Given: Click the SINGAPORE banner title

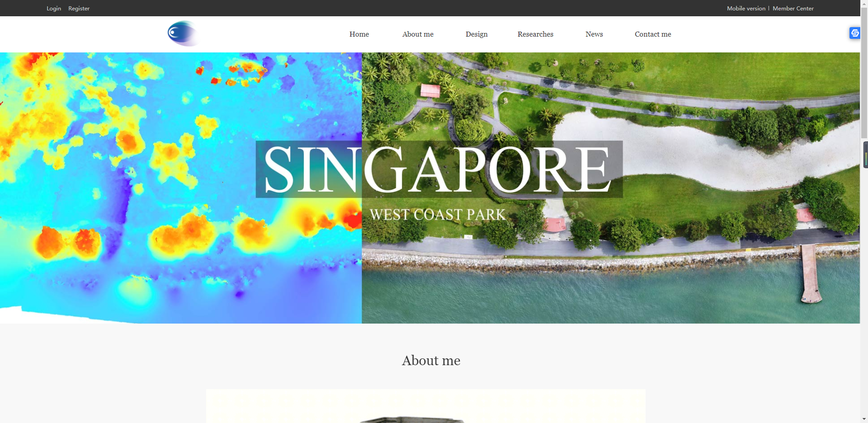Looking at the screenshot, I should click(x=439, y=169).
